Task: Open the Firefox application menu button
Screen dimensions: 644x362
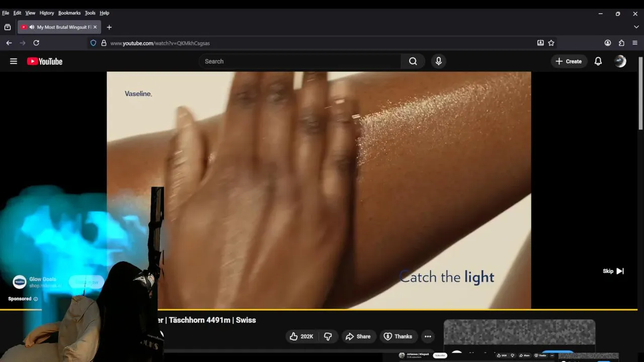Action: [635, 43]
